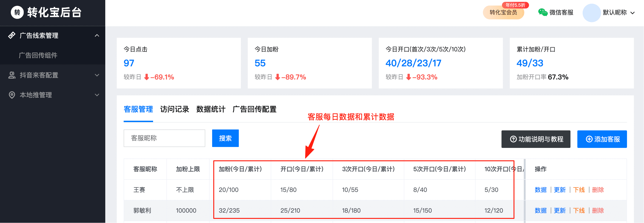This screenshot has height=223, width=644.
Task: Click the plus icon in 添加客服
Action: [x=589, y=139]
